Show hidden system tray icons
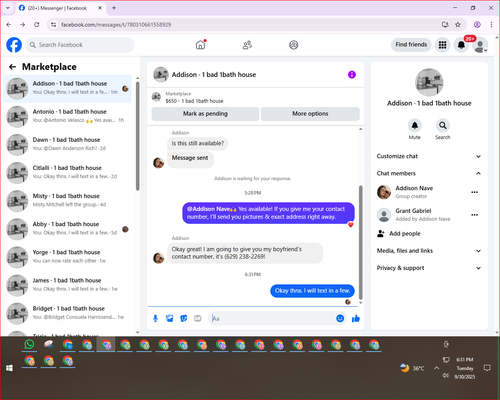The width and height of the screenshot is (500, 400). click(x=436, y=368)
